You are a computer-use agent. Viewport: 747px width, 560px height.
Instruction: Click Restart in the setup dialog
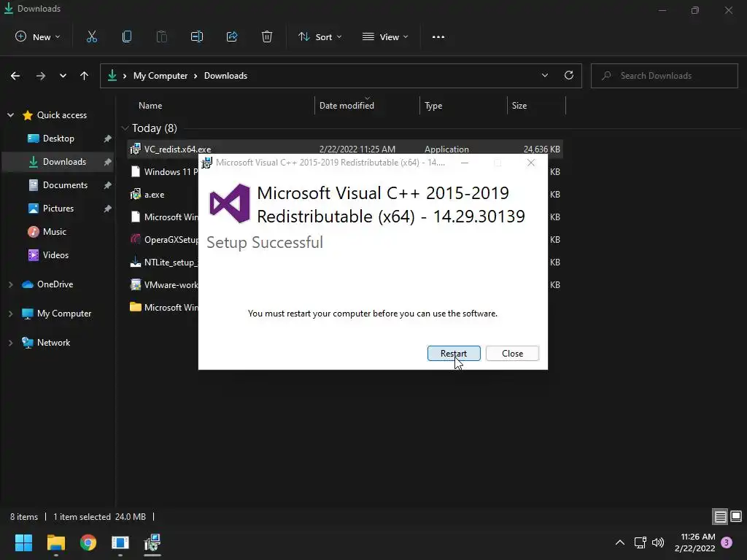tap(454, 354)
